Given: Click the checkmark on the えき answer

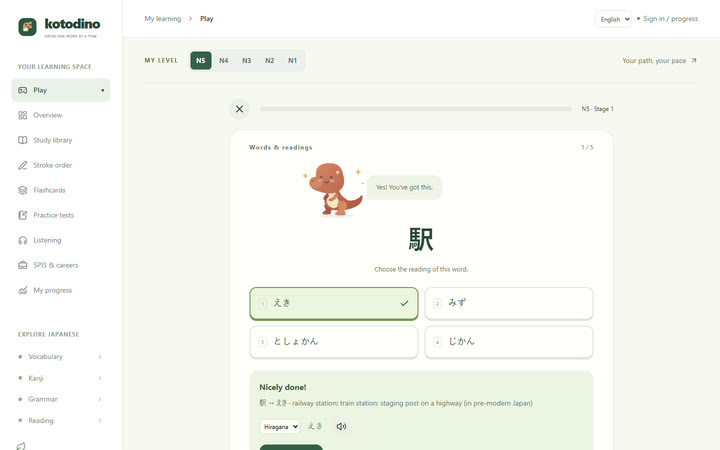Looking at the screenshot, I should coord(404,303).
